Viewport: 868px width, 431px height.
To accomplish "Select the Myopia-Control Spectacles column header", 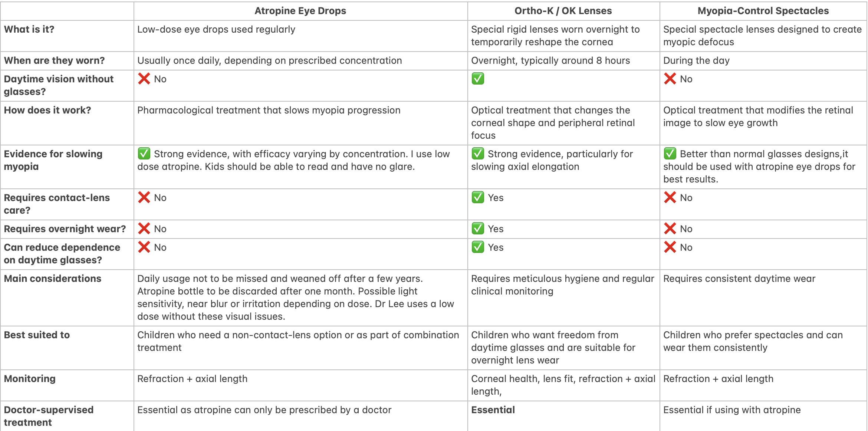I will click(763, 11).
